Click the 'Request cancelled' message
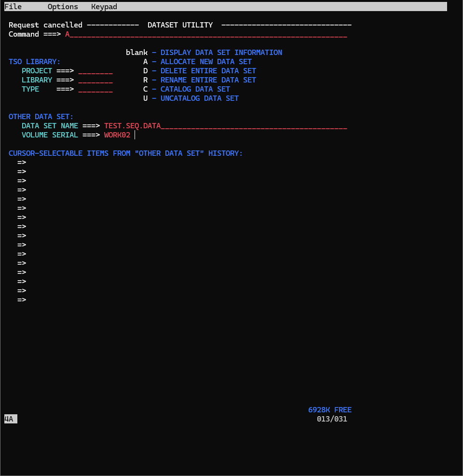Image resolution: width=463 pixels, height=476 pixels. click(x=45, y=25)
